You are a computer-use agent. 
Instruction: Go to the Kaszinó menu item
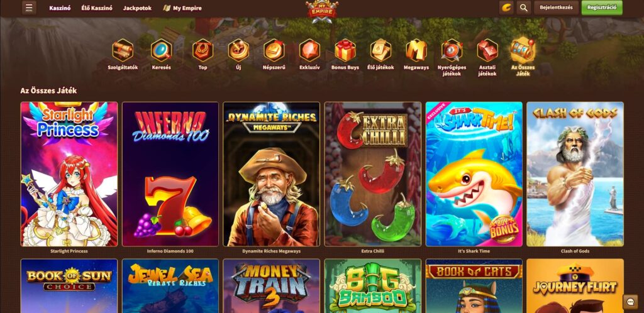[60, 8]
